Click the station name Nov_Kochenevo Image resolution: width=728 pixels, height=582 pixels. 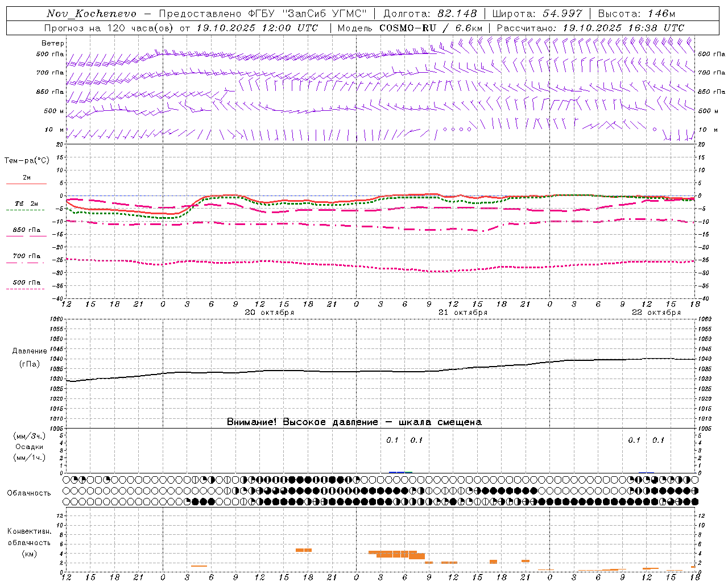pos(92,14)
